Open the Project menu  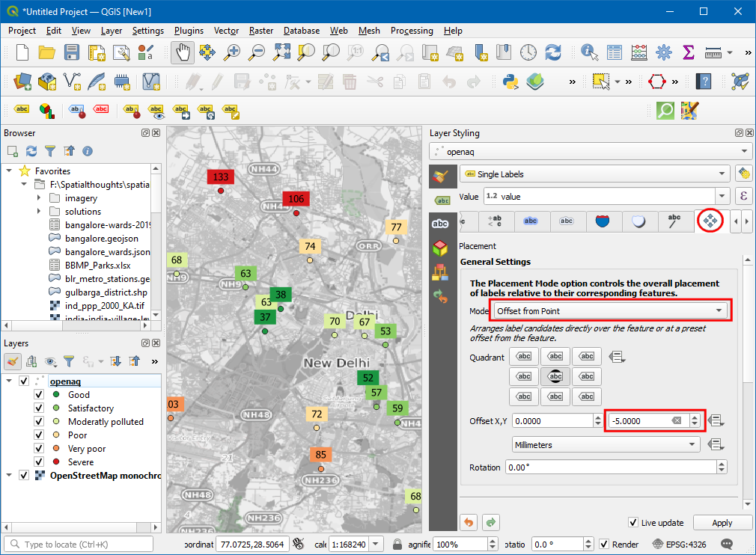22,31
